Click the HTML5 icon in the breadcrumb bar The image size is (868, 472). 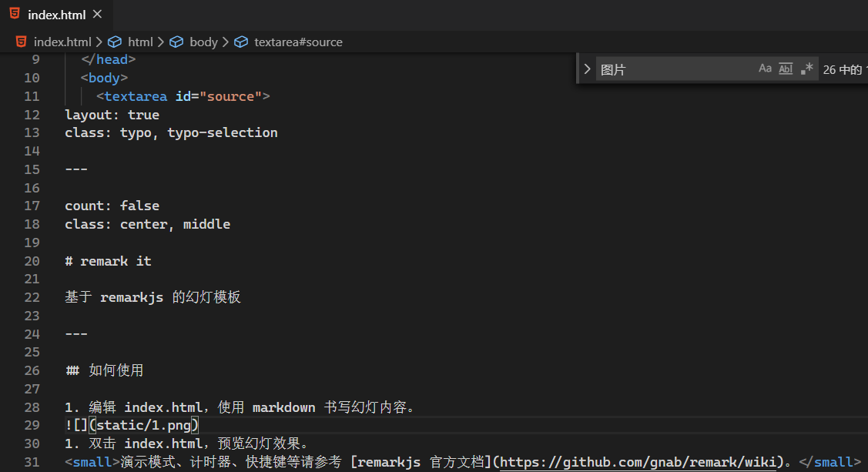pyautogui.click(x=22, y=42)
